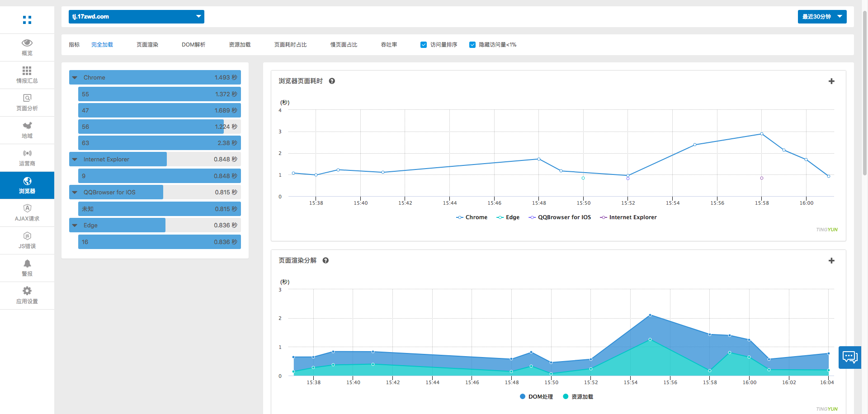Image resolution: width=868 pixels, height=414 pixels.
Task: Click the 页面渲染分解 chart title
Action: point(297,260)
